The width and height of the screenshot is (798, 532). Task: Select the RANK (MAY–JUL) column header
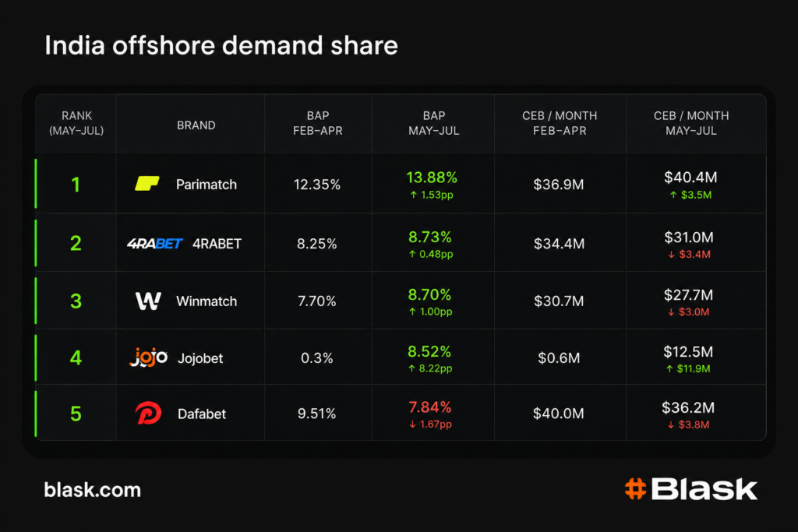pyautogui.click(x=76, y=123)
